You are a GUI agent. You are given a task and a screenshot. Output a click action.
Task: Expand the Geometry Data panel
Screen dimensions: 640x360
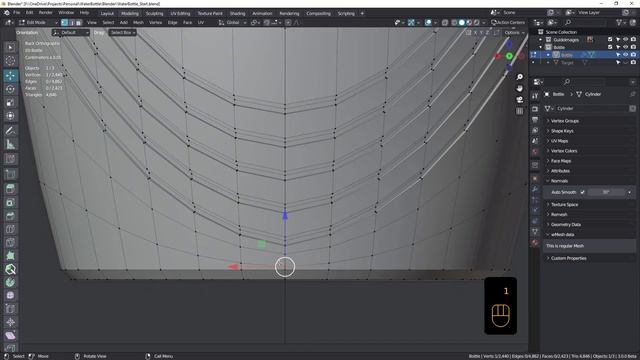coord(566,224)
